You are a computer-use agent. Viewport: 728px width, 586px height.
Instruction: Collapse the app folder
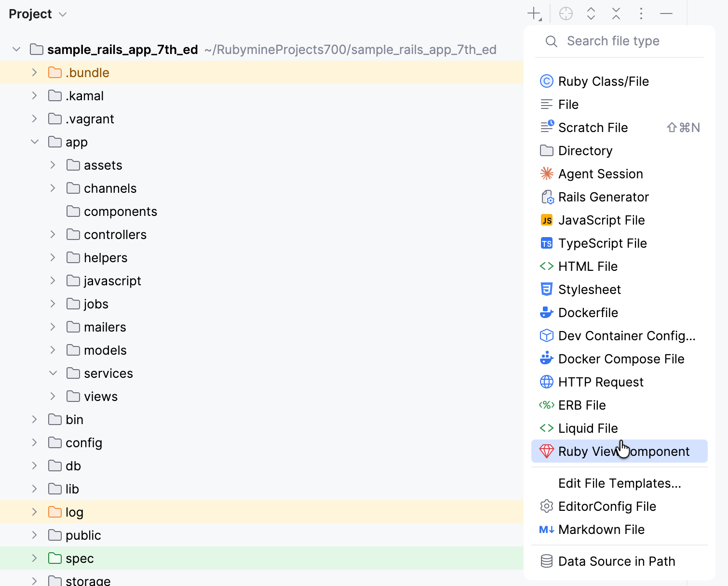[34, 142]
